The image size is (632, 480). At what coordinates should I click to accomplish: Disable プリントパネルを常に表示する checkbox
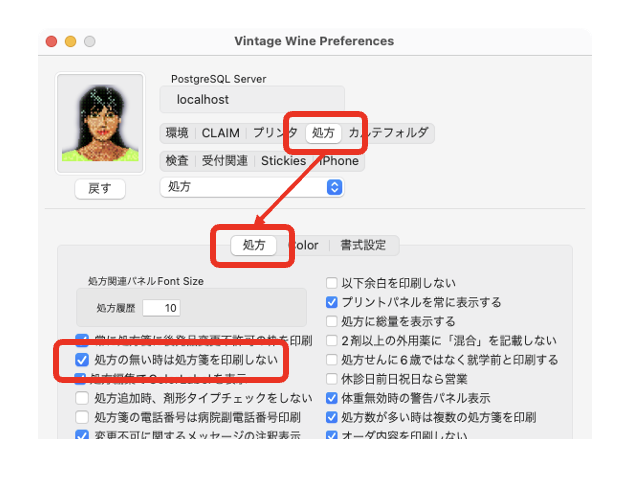point(332,302)
